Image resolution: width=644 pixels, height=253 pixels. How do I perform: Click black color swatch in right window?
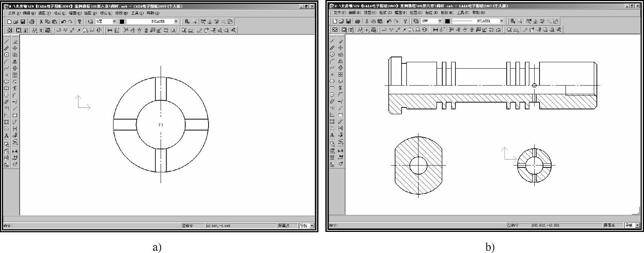click(x=448, y=21)
